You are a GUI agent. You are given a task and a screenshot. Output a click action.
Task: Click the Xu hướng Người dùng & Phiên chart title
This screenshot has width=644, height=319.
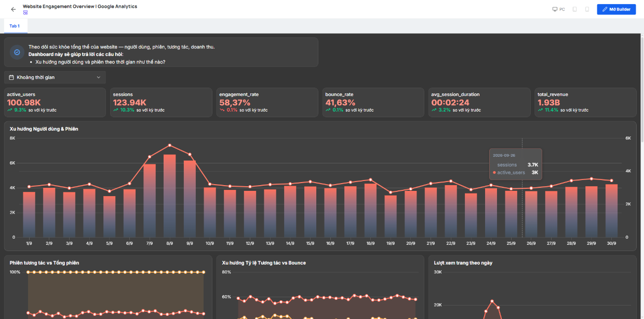44,129
